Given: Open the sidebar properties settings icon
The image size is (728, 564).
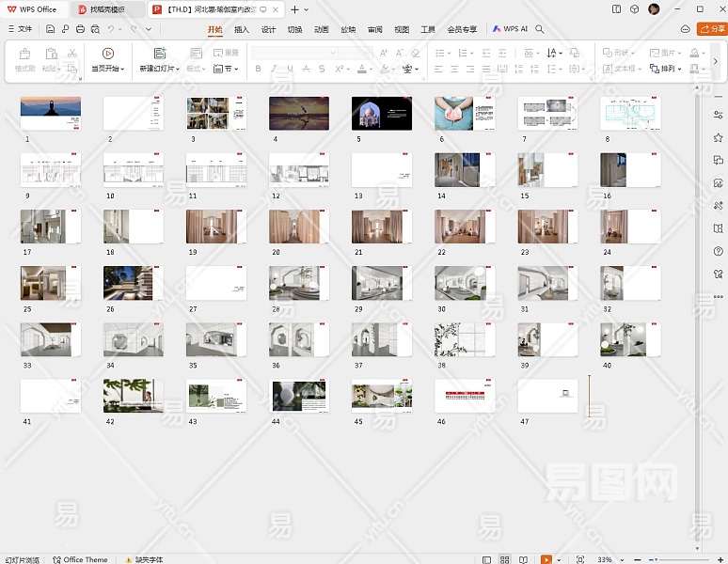Looking at the screenshot, I should click(x=718, y=115).
